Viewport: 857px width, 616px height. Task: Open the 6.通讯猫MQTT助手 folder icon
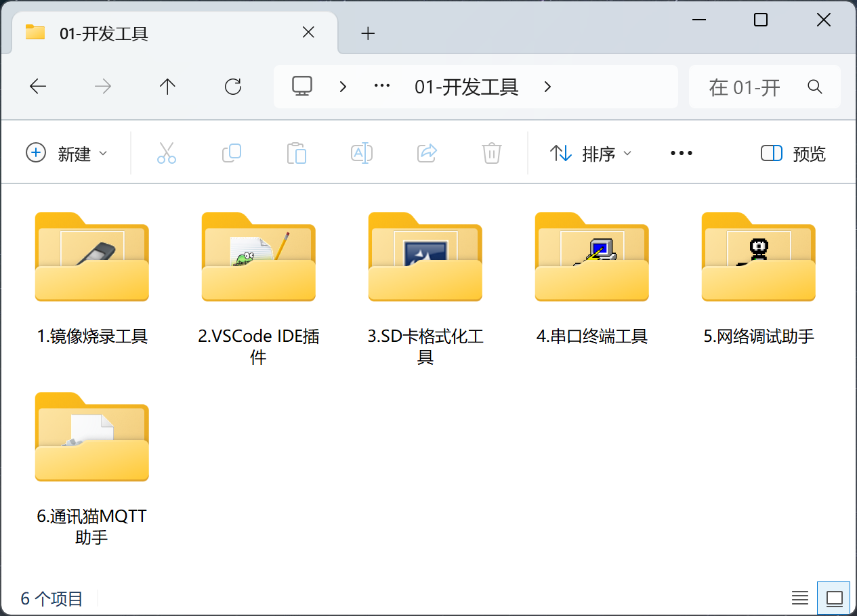91,437
